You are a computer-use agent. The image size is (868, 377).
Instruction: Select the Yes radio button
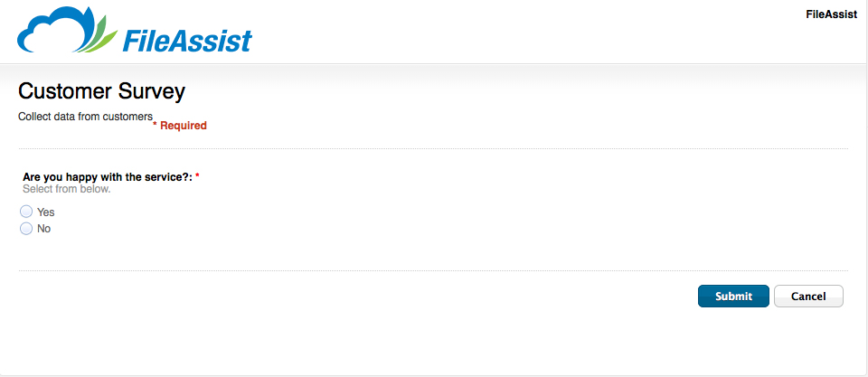coord(26,212)
